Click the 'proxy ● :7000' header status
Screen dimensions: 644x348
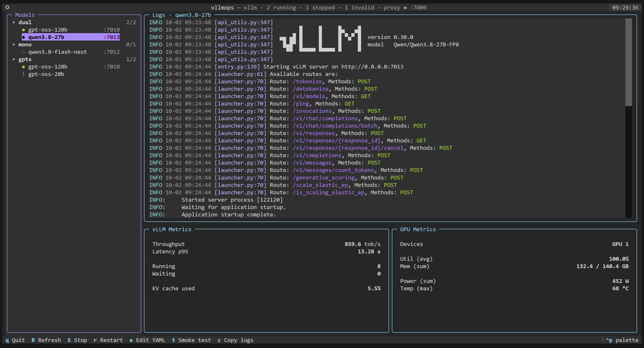pyautogui.click(x=405, y=8)
